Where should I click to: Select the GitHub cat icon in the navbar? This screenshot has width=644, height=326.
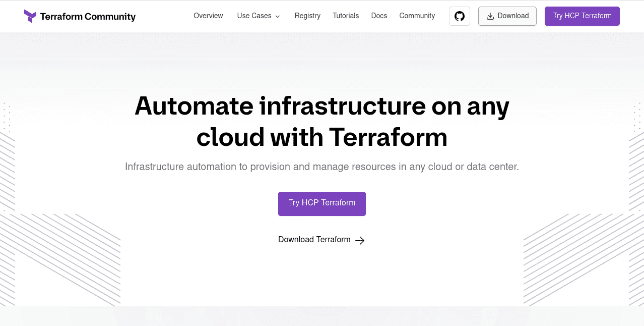pos(459,16)
